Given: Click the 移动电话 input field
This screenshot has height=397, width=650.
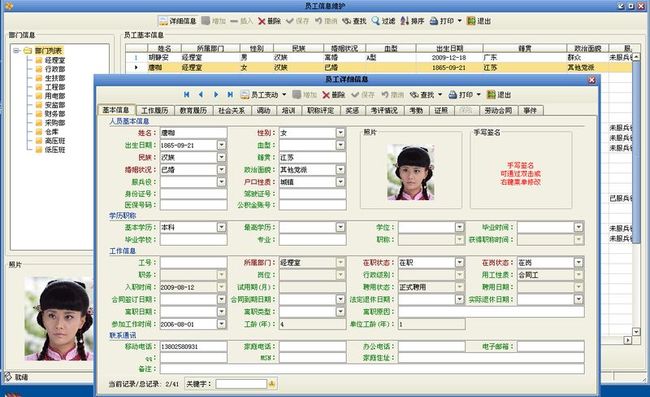Looking at the screenshot, I should [194, 346].
